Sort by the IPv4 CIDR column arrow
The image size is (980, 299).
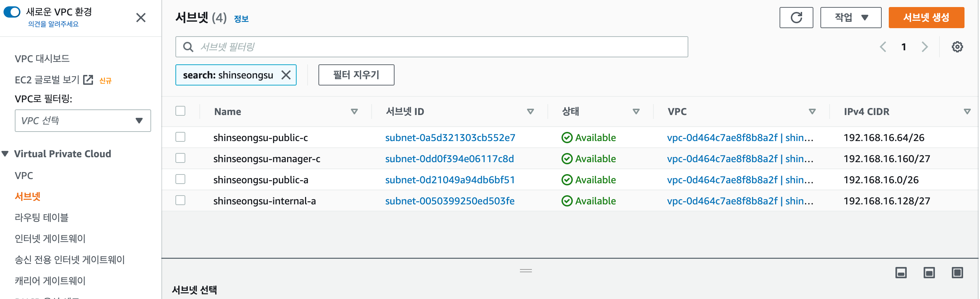[x=967, y=111]
